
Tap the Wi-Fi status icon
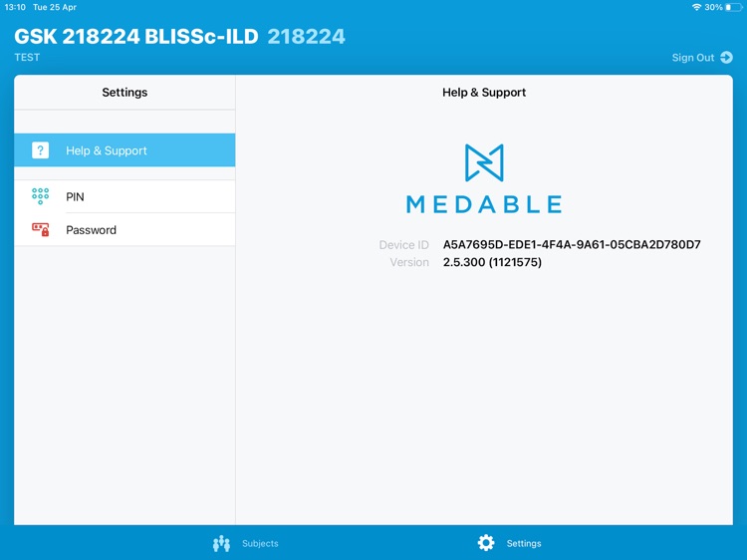(x=696, y=7)
